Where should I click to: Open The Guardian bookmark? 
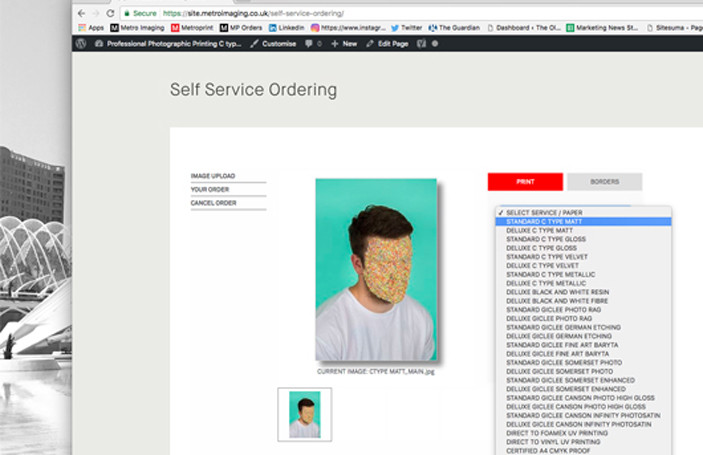click(x=454, y=28)
